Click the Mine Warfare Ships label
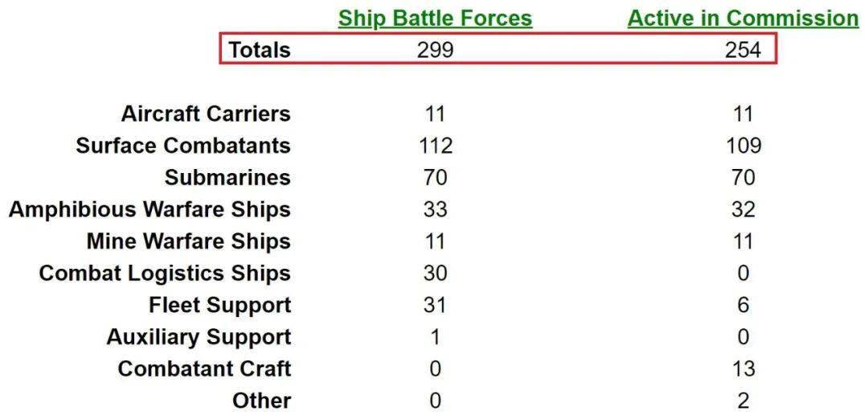The width and height of the screenshot is (868, 416). [188, 241]
